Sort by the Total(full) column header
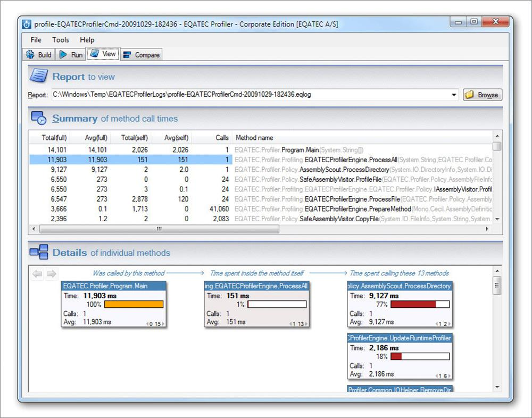Screen dimensions: 532x418 pos(50,138)
